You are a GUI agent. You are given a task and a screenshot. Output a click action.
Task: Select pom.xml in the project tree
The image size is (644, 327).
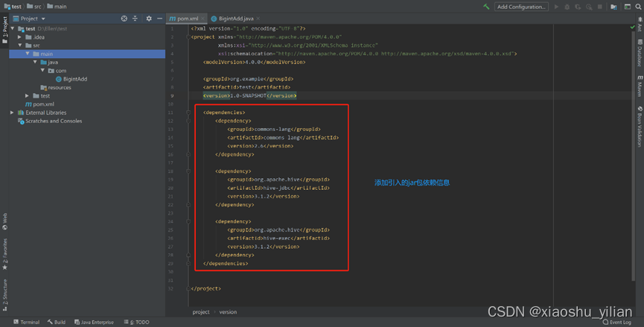(40, 104)
